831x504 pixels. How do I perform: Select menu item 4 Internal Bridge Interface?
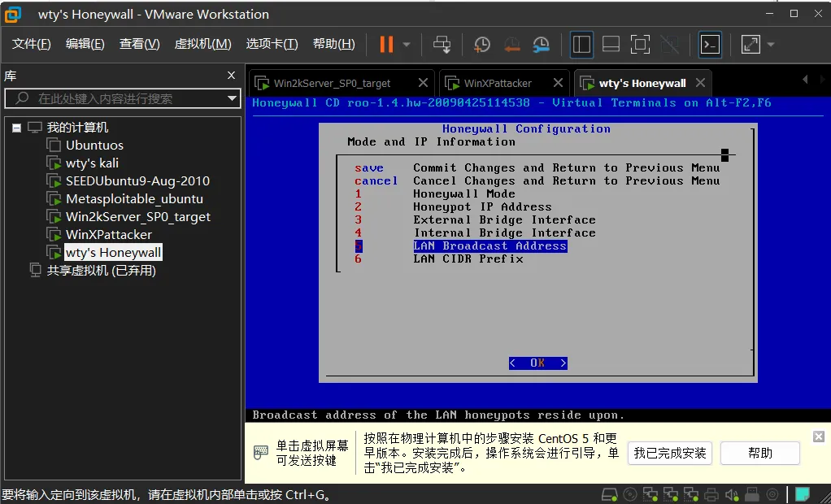pos(504,232)
